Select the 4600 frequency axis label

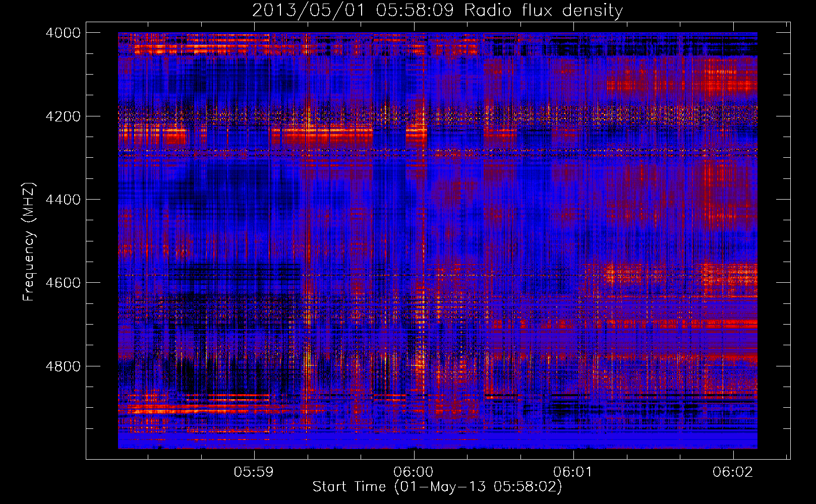coord(63,283)
